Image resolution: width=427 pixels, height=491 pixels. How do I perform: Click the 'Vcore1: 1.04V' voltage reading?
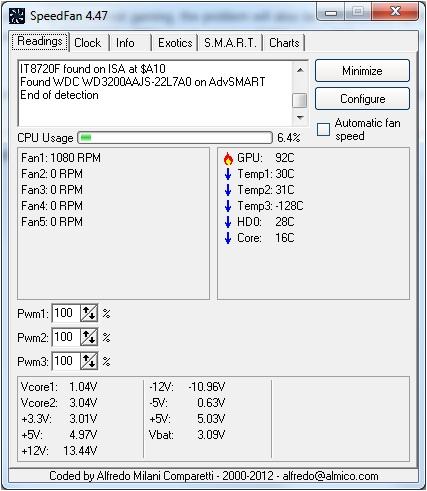[x=59, y=387]
